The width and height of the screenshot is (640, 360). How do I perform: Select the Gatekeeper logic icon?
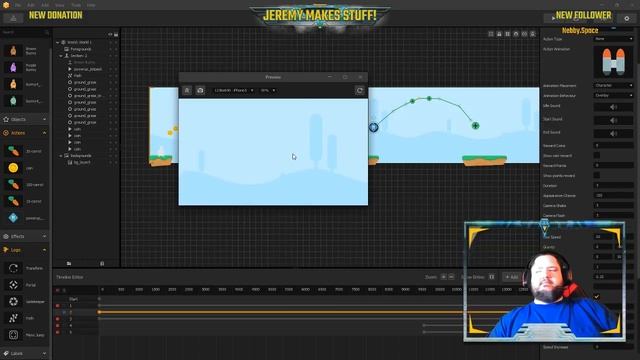pos(13,302)
